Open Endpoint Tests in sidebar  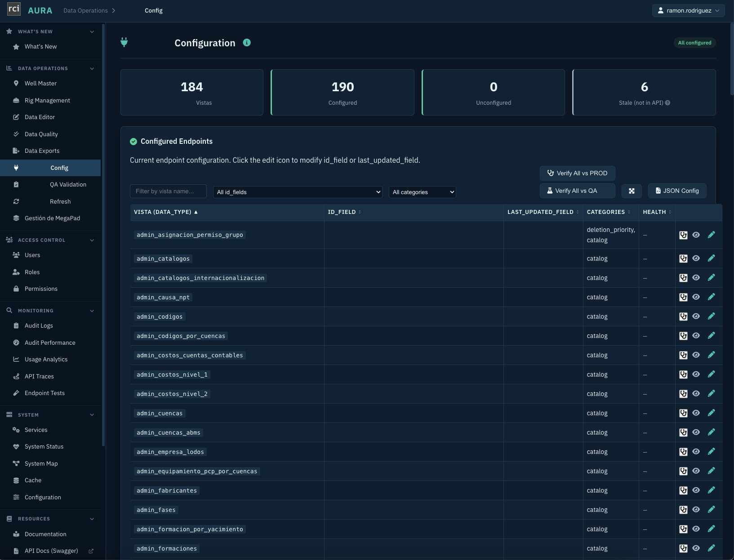(50, 393)
